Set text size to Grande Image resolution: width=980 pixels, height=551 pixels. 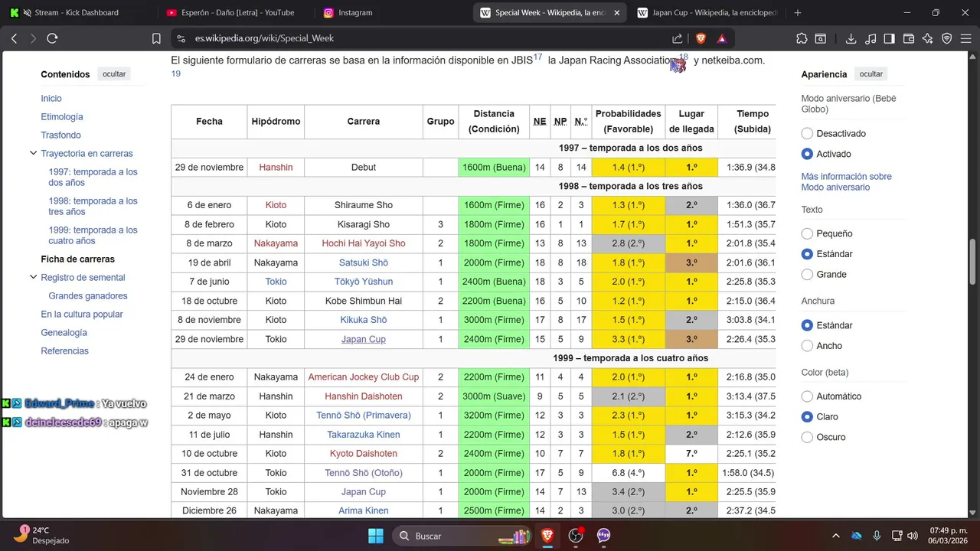click(807, 275)
